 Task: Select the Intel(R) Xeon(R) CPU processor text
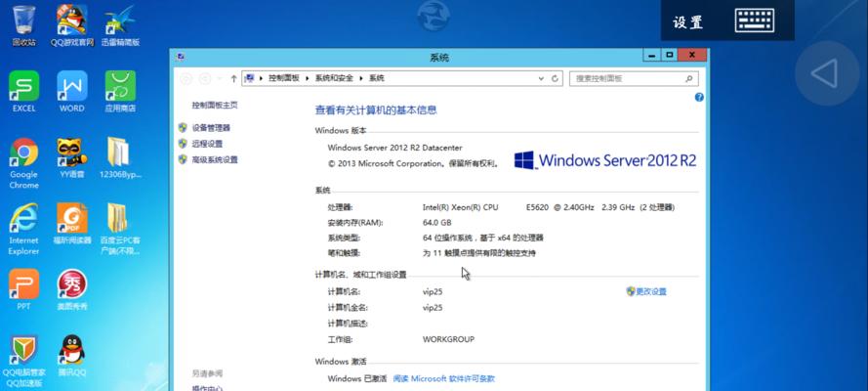click(460, 207)
